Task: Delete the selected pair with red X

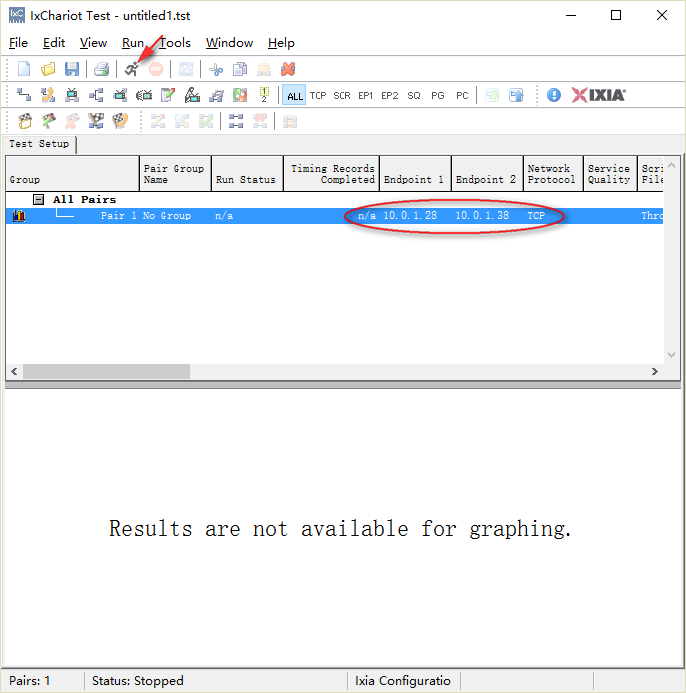Action: (288, 69)
